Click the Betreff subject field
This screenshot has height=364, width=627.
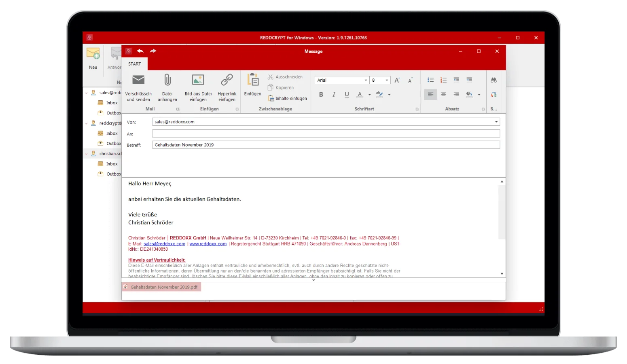coord(326,145)
